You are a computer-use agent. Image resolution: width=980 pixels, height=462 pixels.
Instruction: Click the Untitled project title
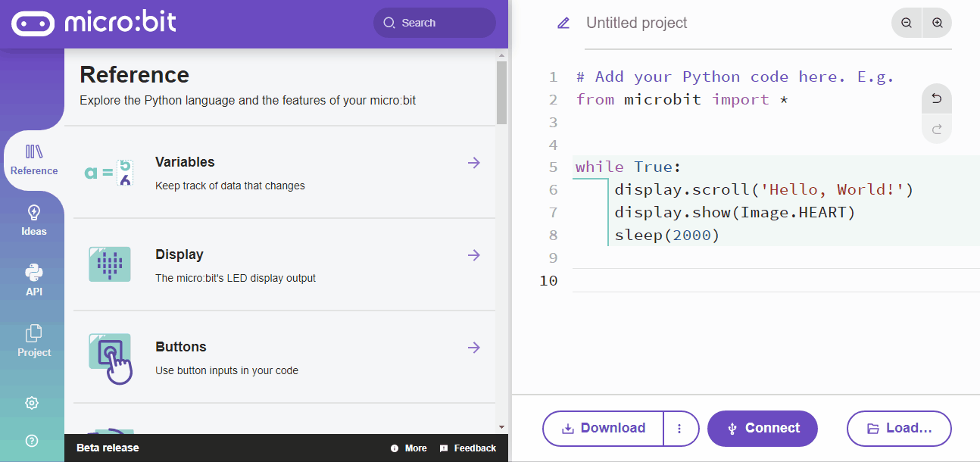tap(637, 23)
